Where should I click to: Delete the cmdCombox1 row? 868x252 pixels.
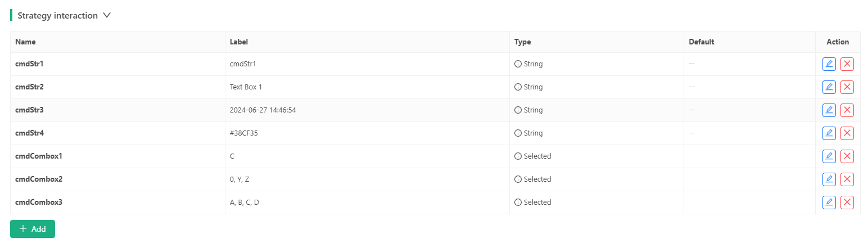point(847,156)
